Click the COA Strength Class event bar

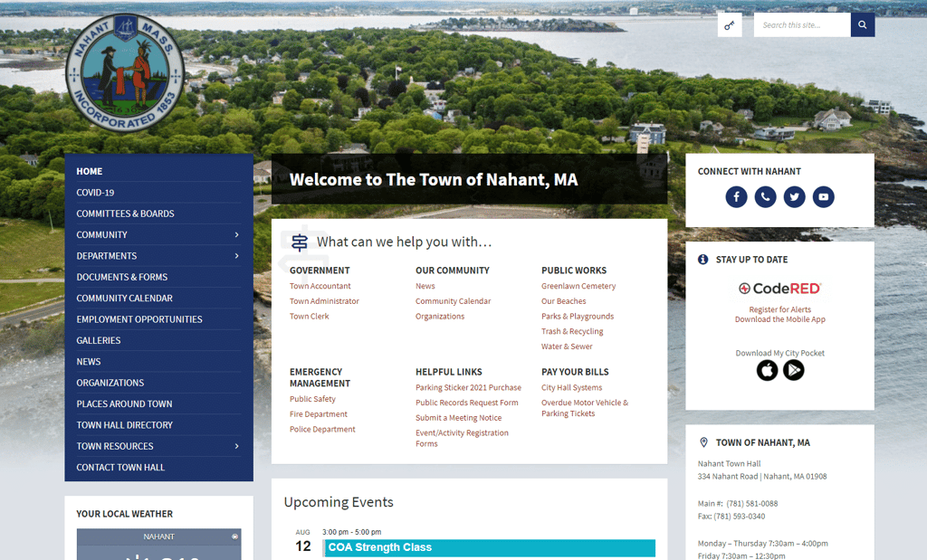489,547
